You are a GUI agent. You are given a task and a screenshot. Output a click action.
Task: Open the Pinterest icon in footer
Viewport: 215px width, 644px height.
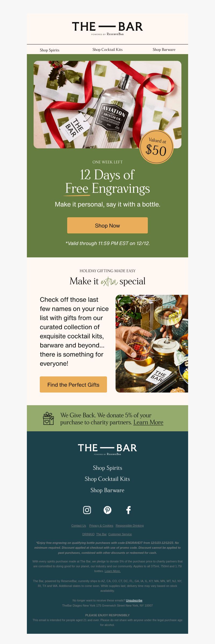tap(107, 510)
